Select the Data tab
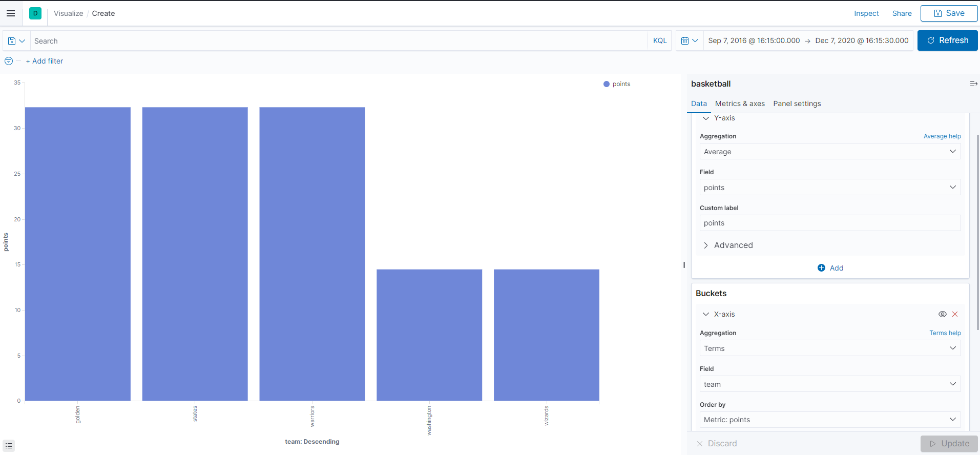The width and height of the screenshot is (980, 455). [699, 104]
